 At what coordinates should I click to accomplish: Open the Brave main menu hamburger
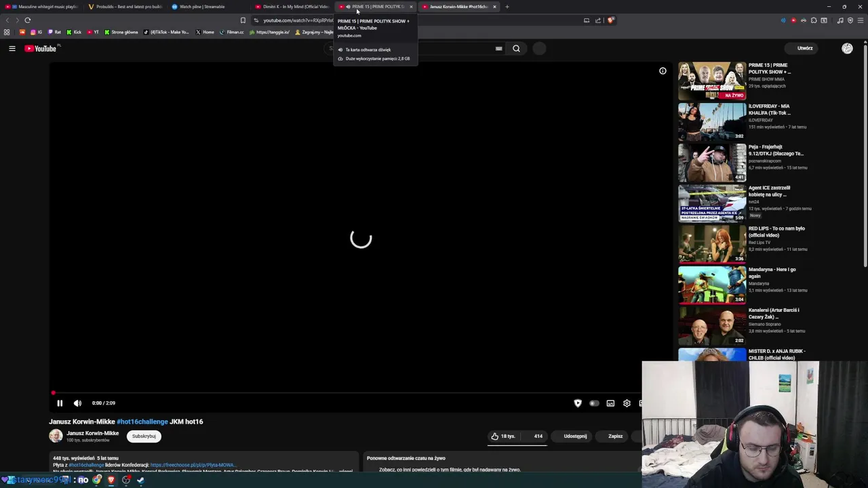pos(861,20)
